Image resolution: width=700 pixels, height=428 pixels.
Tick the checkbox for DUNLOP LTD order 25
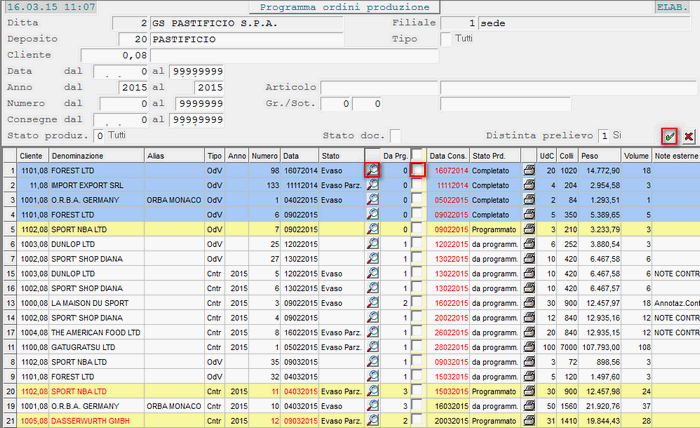click(417, 243)
